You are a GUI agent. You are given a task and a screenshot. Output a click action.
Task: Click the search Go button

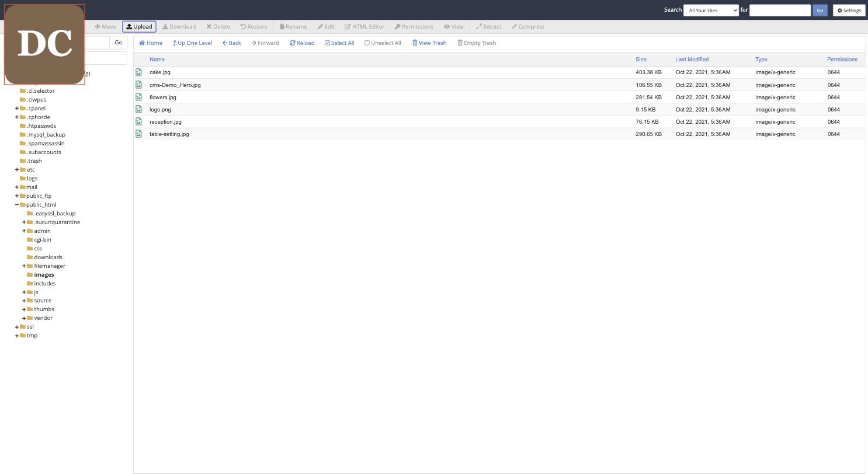click(820, 10)
